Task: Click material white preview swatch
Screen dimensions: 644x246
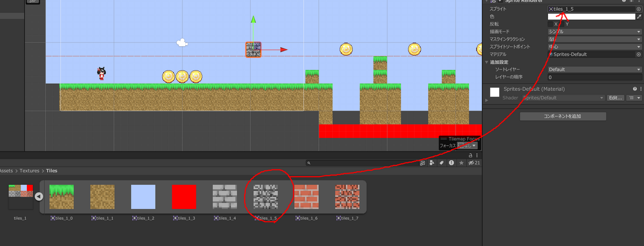Action: 495,92
